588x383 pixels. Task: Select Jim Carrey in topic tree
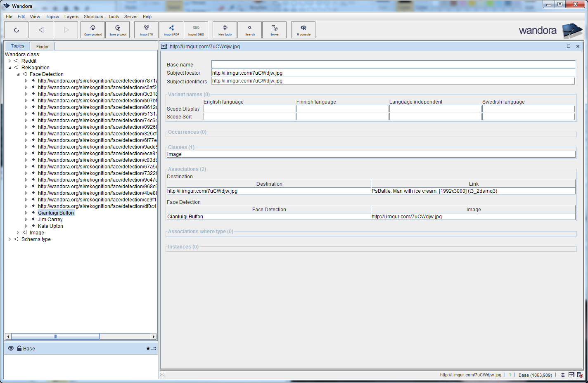[50, 220]
